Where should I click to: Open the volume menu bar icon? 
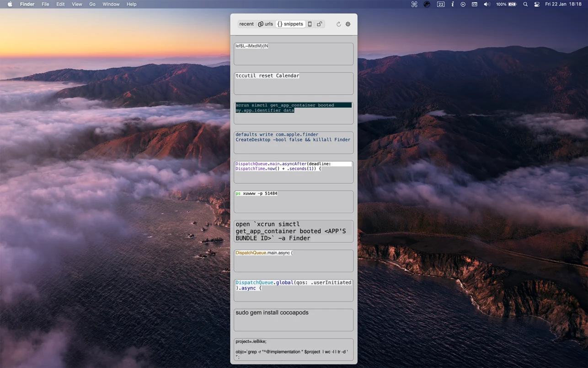tap(486, 4)
